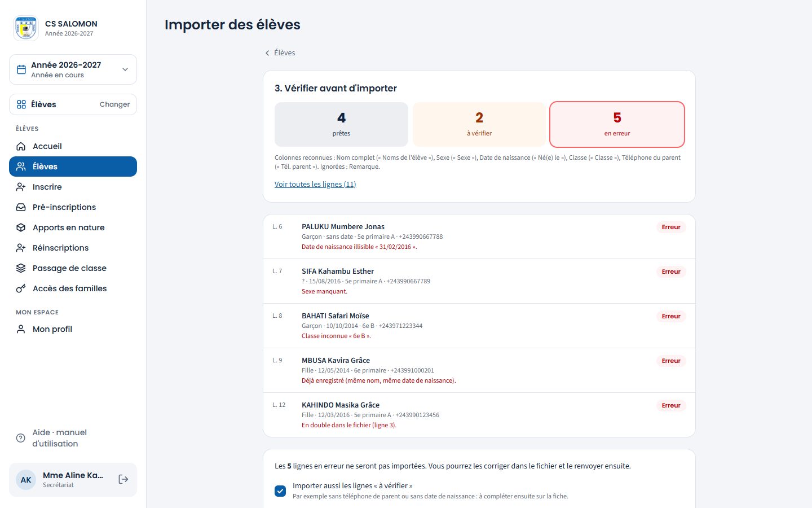Image resolution: width=812 pixels, height=508 pixels.
Task: Click the calendar icon for Année 2026-2027
Action: tap(21, 69)
